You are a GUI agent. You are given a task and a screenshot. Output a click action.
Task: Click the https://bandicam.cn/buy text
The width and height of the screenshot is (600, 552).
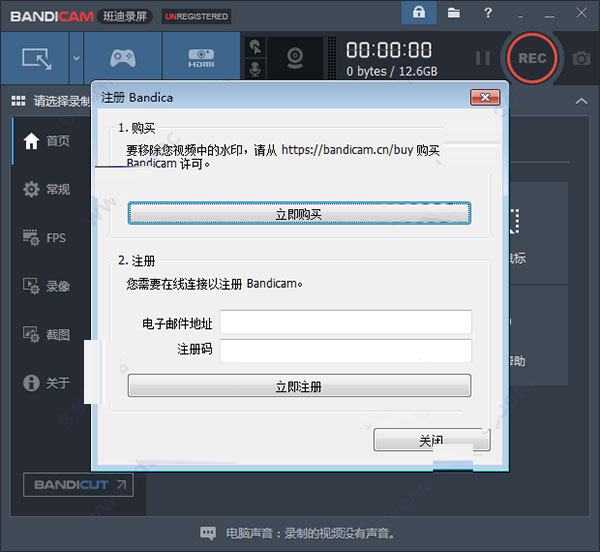(347, 150)
